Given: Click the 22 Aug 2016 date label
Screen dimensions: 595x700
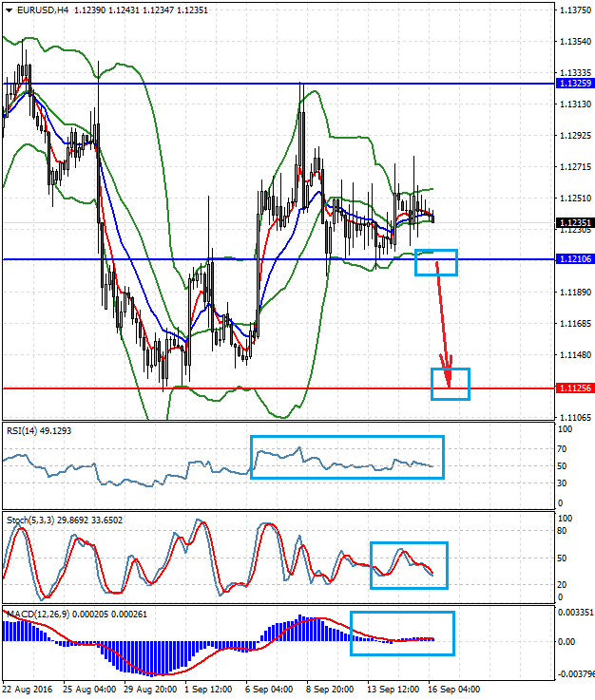Looking at the screenshot, I should point(27,689).
